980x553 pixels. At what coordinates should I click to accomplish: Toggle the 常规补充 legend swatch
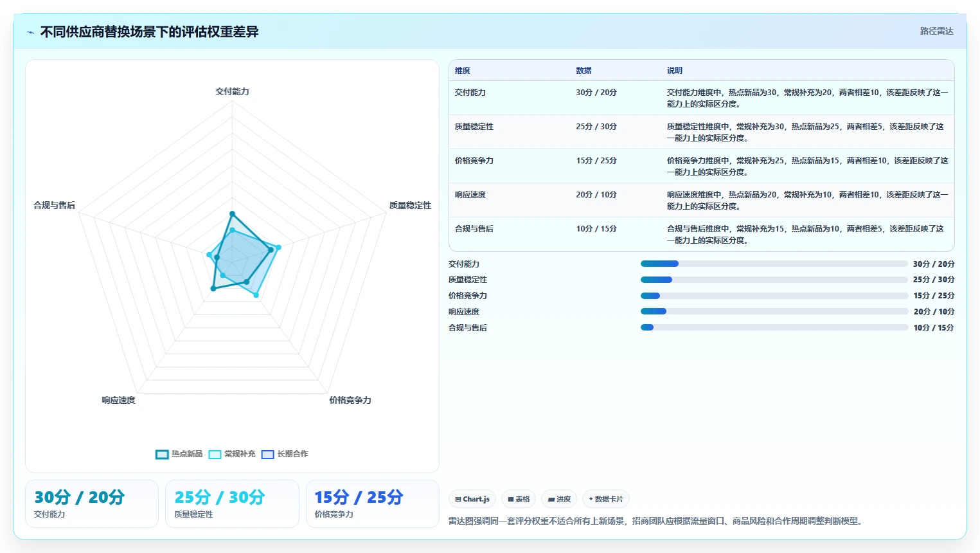[215, 455]
